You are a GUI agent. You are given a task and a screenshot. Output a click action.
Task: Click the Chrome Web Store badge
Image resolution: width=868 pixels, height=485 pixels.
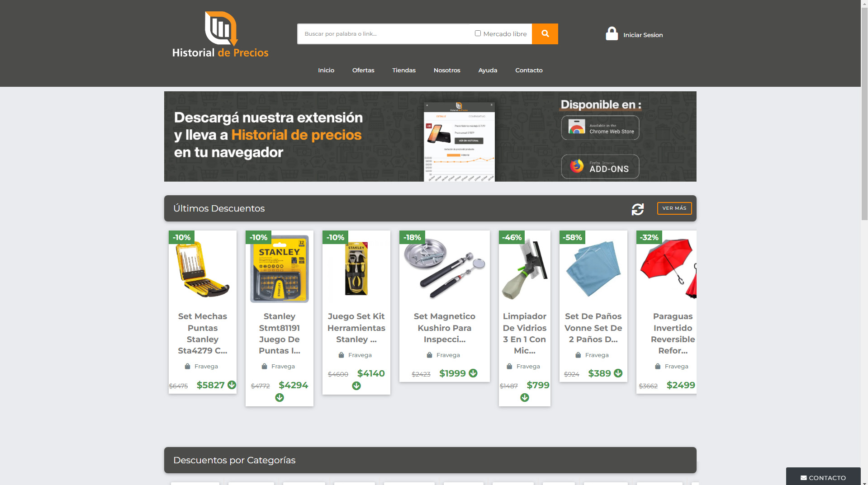(600, 128)
